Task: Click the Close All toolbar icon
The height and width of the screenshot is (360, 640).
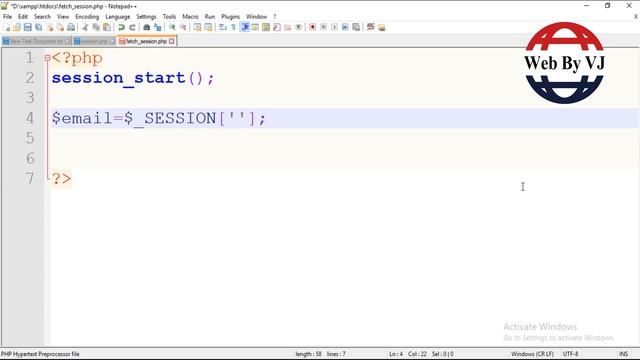Action: pos(60,27)
